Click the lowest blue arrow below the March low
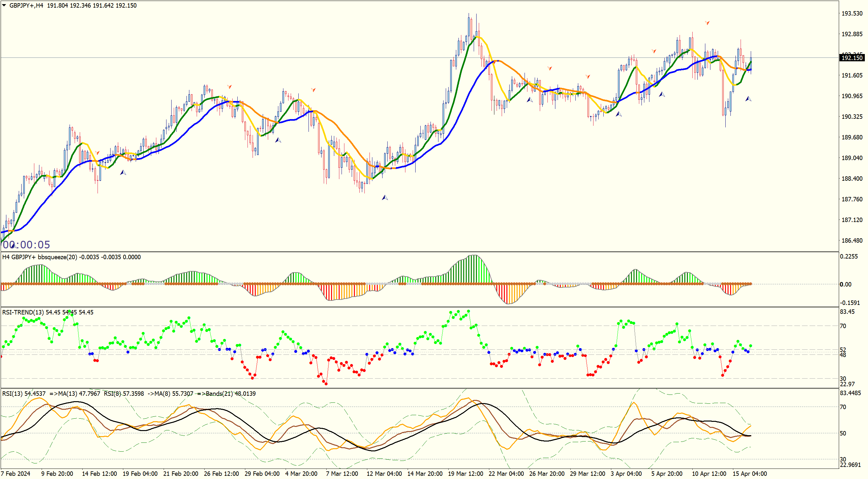The height and width of the screenshot is (479, 868). click(384, 197)
